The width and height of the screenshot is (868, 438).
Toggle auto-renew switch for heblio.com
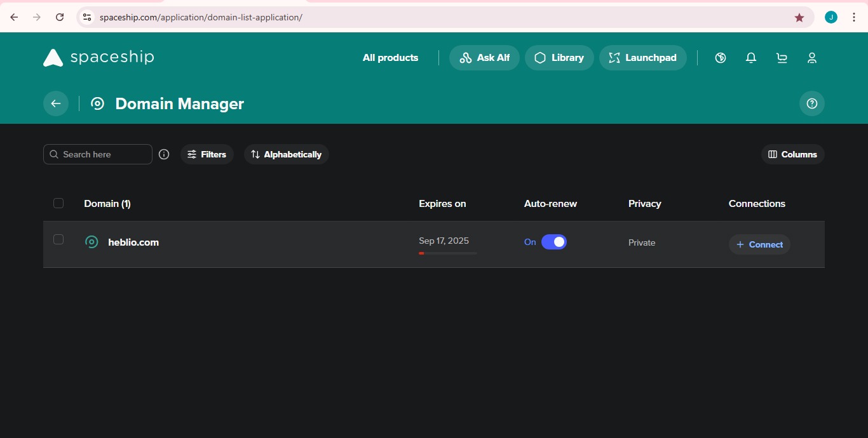[x=554, y=242]
